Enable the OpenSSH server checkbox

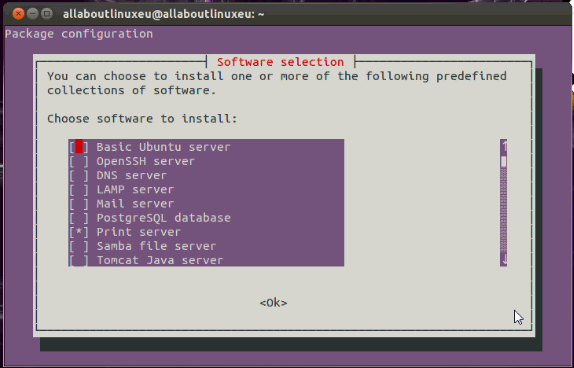point(79,161)
